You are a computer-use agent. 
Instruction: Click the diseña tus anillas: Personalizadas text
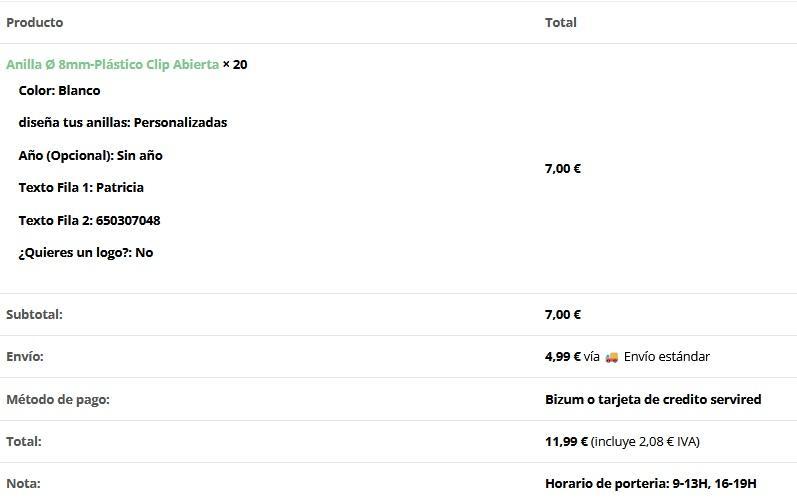(x=122, y=122)
